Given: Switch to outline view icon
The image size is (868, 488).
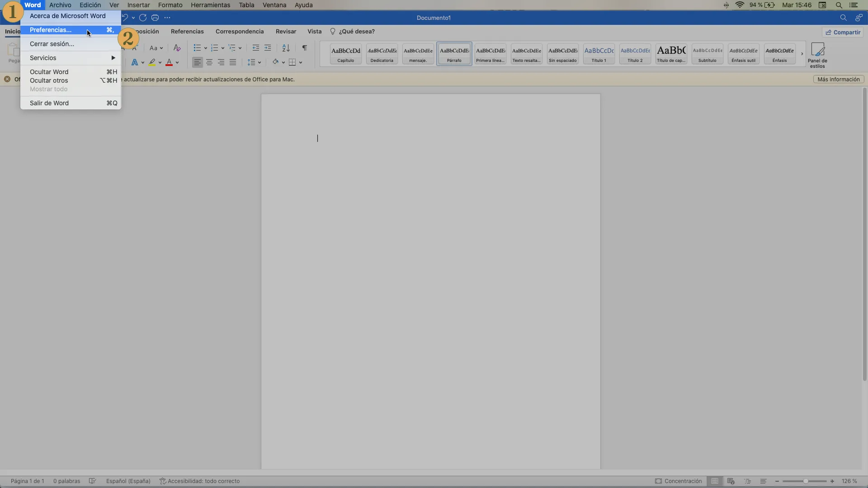Looking at the screenshot, I should tap(747, 481).
